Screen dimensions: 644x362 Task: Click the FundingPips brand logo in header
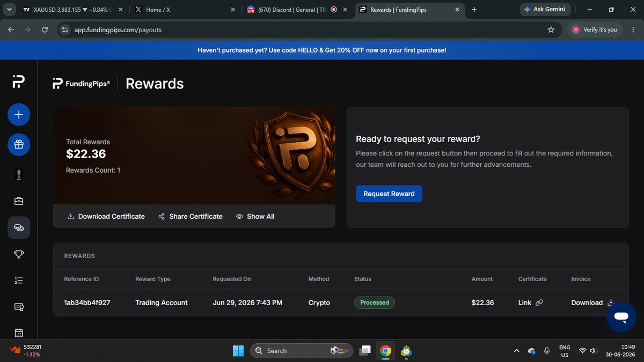pyautogui.click(x=82, y=83)
